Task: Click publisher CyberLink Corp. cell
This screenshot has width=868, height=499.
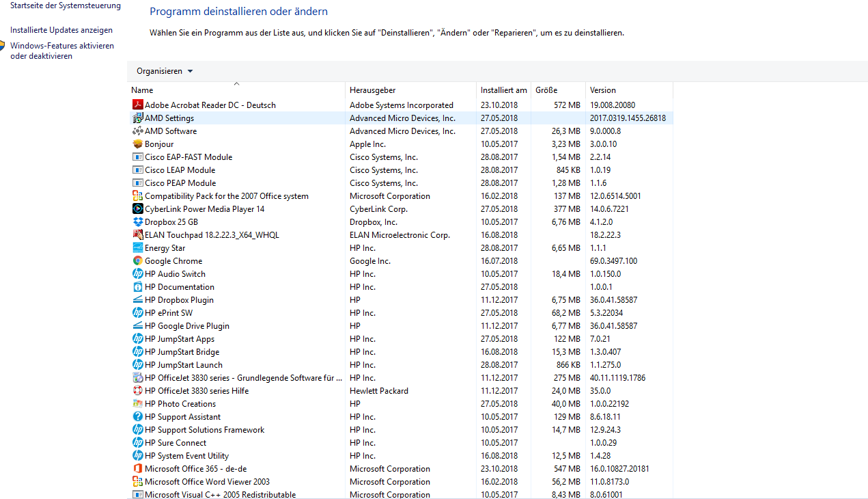Action: tap(378, 209)
